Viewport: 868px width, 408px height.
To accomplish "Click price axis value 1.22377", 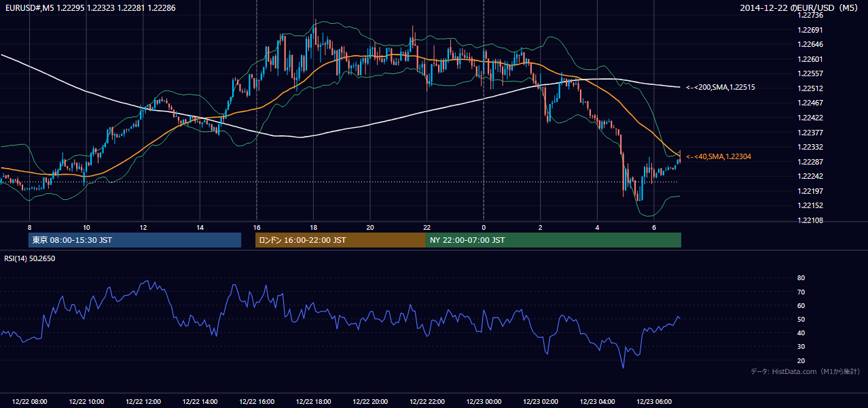I will (812, 133).
